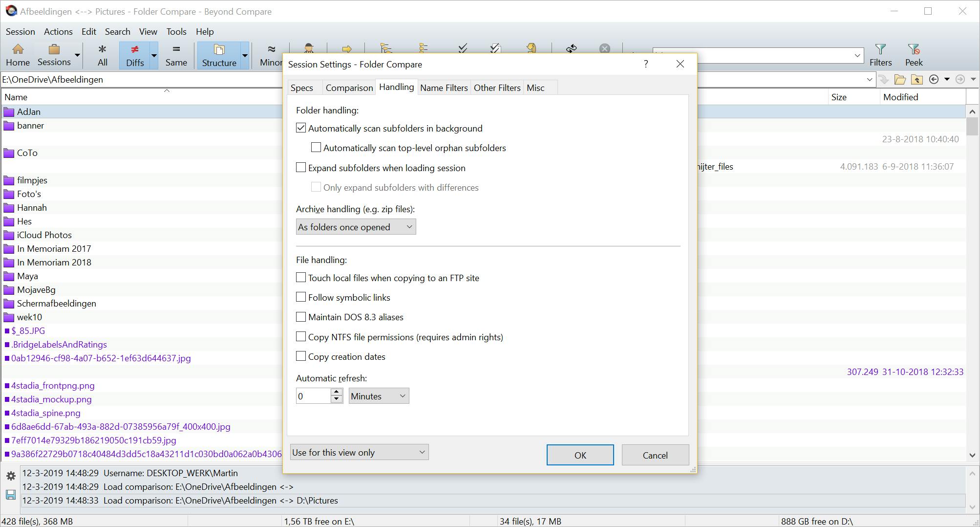Sort by the Modified column header
Image resolution: width=980 pixels, height=527 pixels.
click(x=922, y=97)
